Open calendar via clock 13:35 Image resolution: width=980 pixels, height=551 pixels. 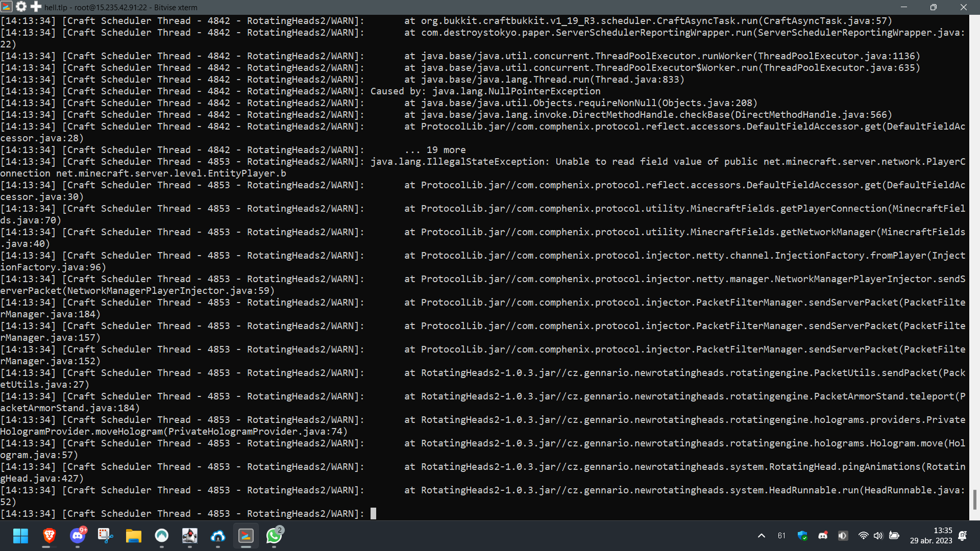[931, 536]
